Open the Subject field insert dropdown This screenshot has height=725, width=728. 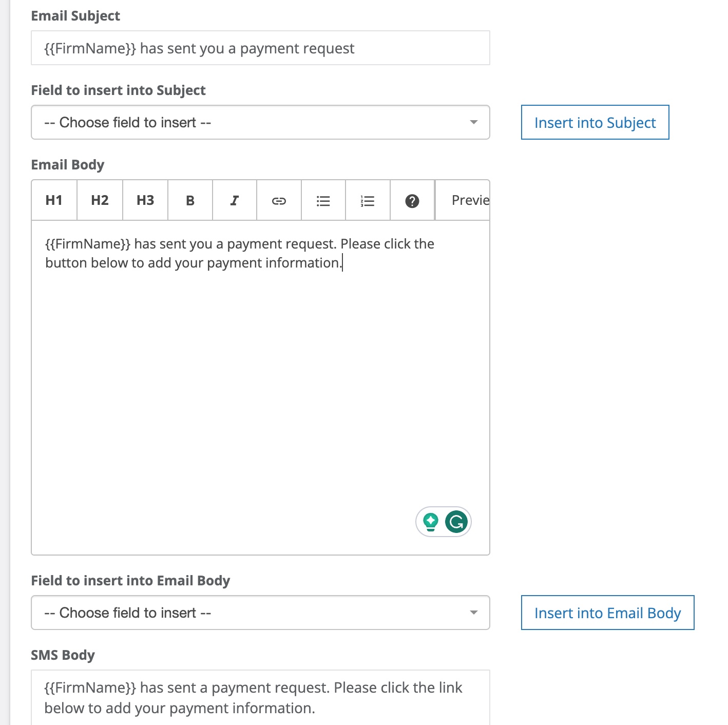[252, 122]
